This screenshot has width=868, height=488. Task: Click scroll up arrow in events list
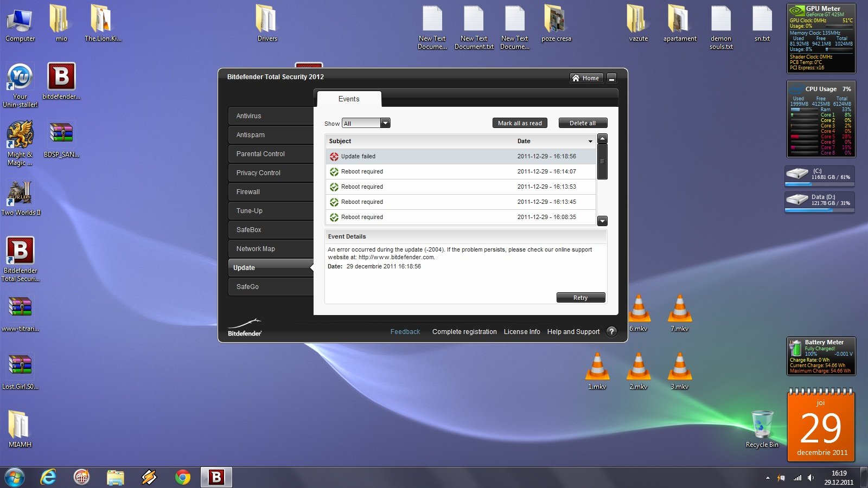coord(602,139)
